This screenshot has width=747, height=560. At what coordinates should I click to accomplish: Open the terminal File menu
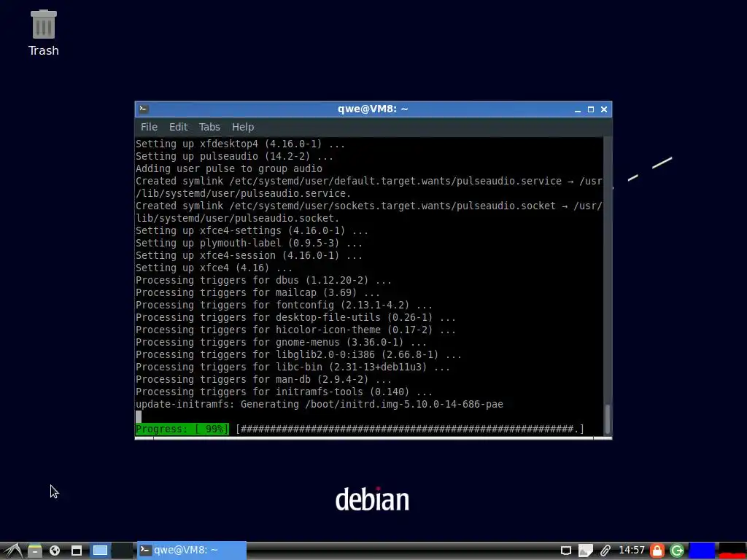pyautogui.click(x=149, y=127)
